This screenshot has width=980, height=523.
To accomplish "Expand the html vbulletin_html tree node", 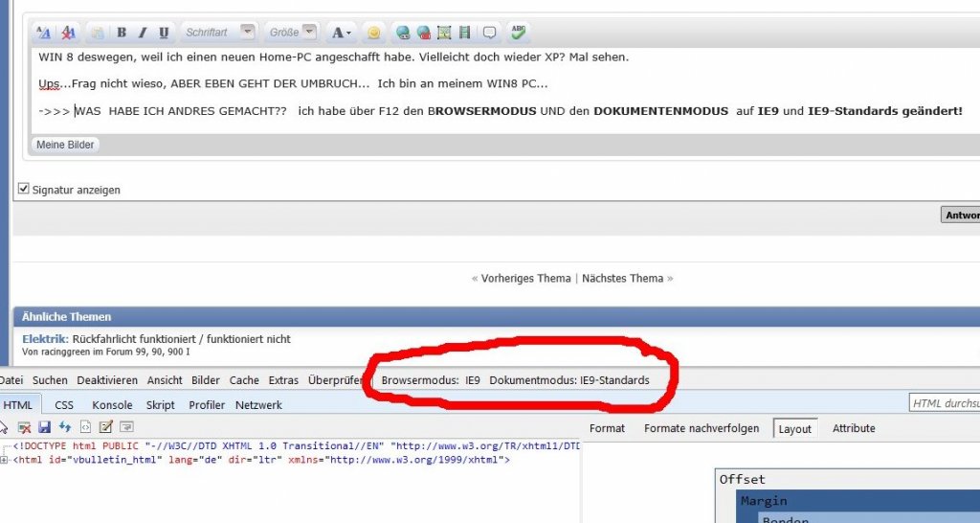I will click(4, 460).
